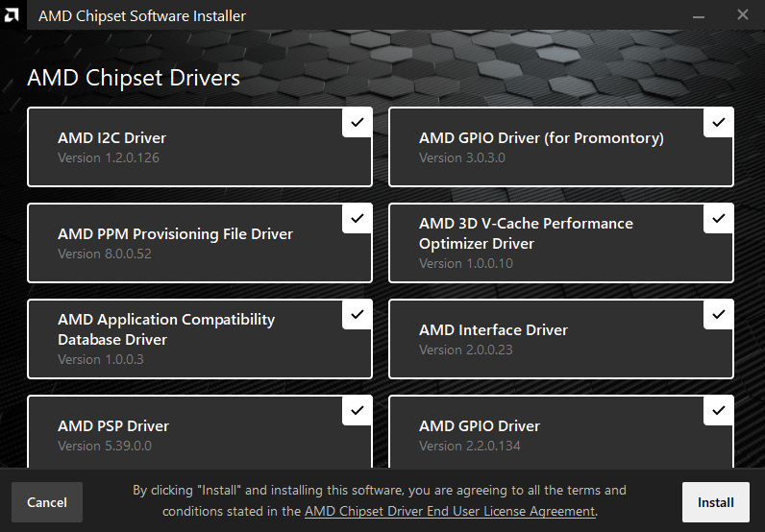
Task: Click the 'AMD Chipset Drivers' heading
Action: [x=134, y=78]
